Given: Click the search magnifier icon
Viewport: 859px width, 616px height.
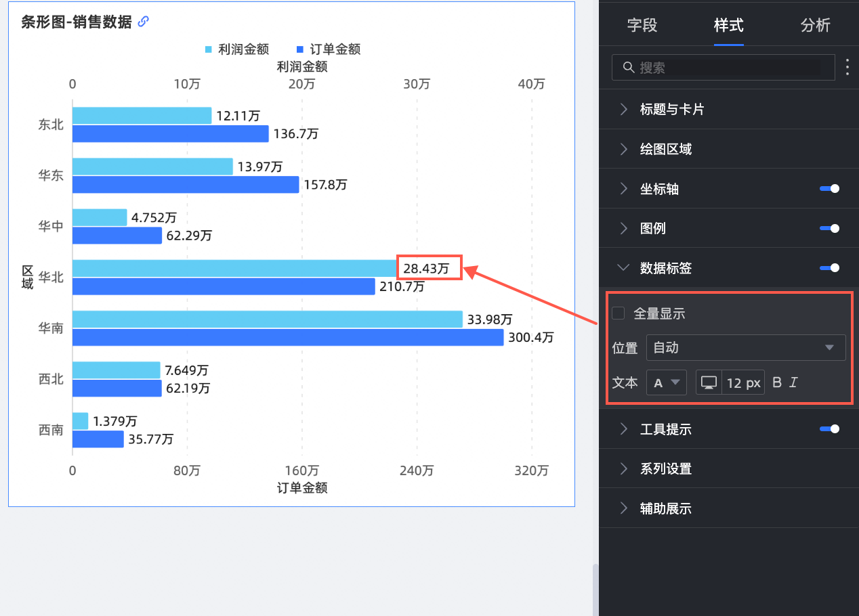Looking at the screenshot, I should click(628, 68).
